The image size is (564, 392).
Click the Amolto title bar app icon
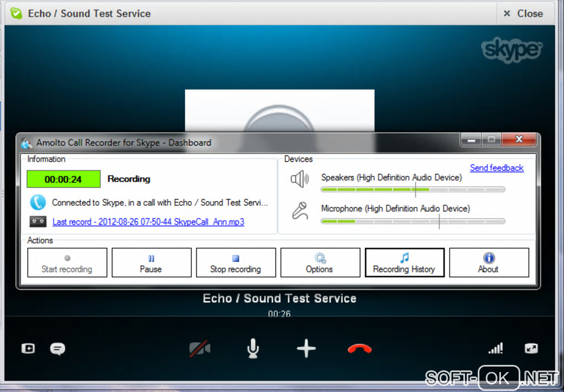(26, 143)
